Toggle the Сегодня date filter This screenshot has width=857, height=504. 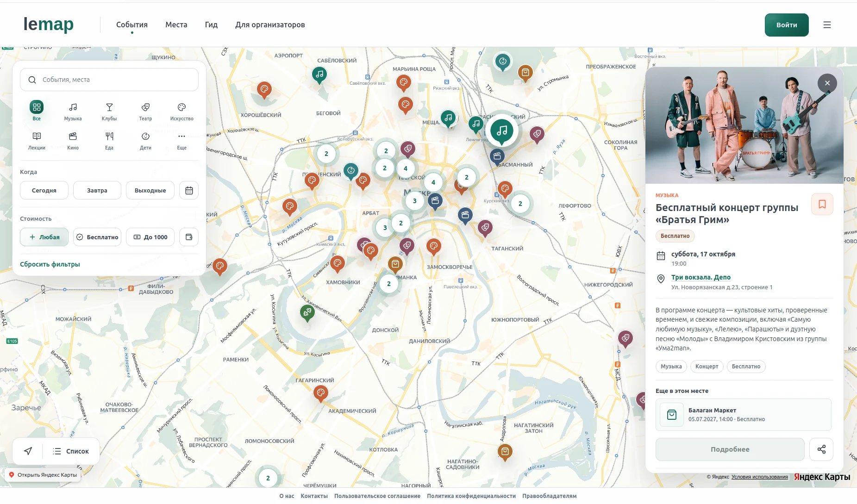pos(44,190)
